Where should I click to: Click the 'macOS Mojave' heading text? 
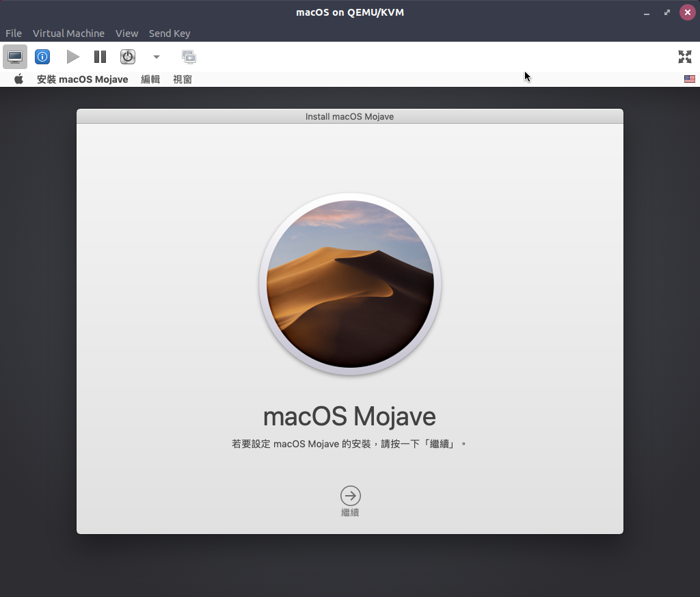349,416
